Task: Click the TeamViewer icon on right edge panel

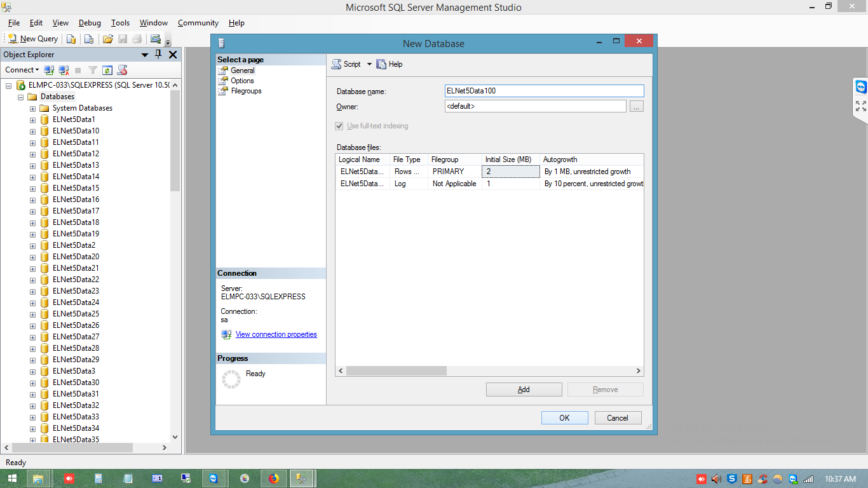Action: 861,87
